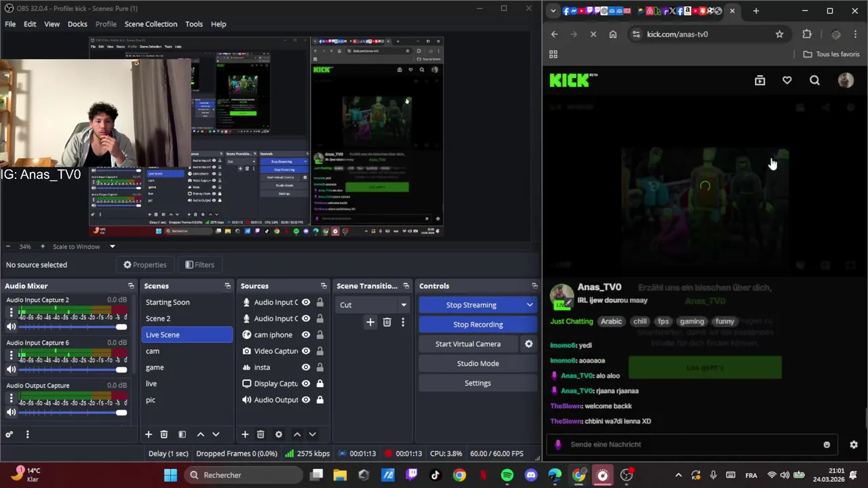868x488 pixels.
Task: Open the Help menu in OBS
Action: click(x=218, y=24)
